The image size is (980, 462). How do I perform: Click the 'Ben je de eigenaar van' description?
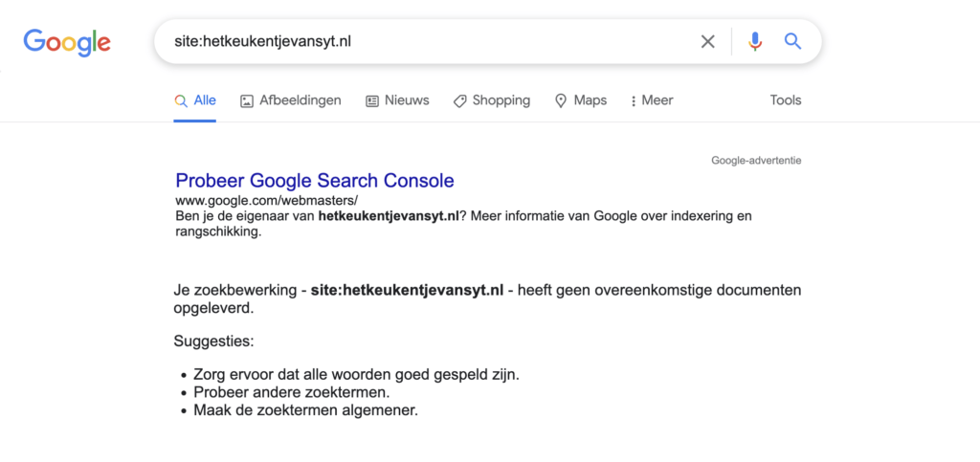463,224
